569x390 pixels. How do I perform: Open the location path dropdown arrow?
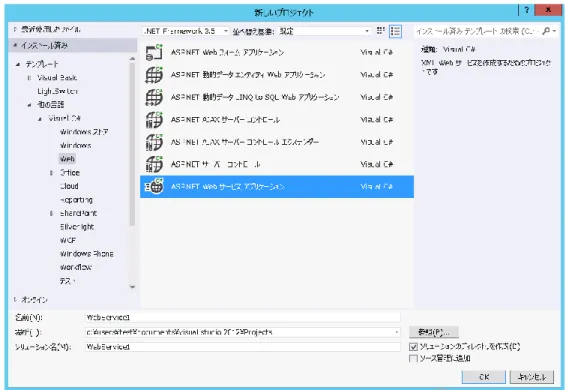pos(396,332)
